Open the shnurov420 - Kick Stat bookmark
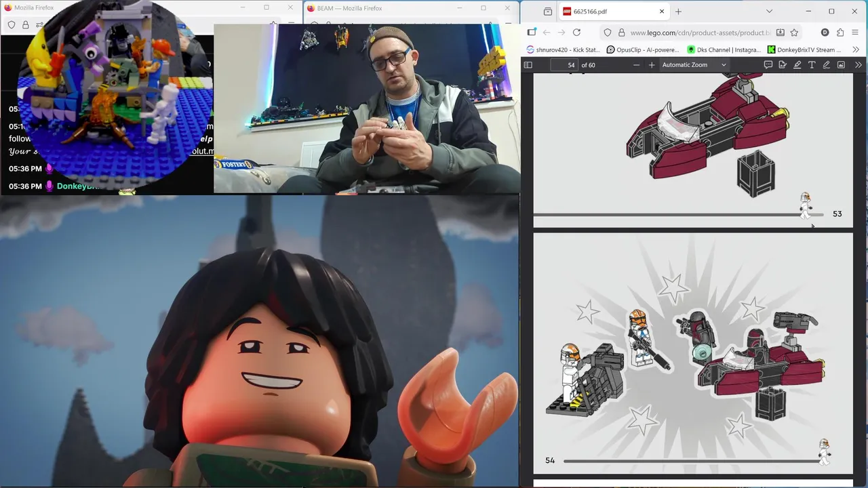The width and height of the screenshot is (868, 488). pos(564,49)
